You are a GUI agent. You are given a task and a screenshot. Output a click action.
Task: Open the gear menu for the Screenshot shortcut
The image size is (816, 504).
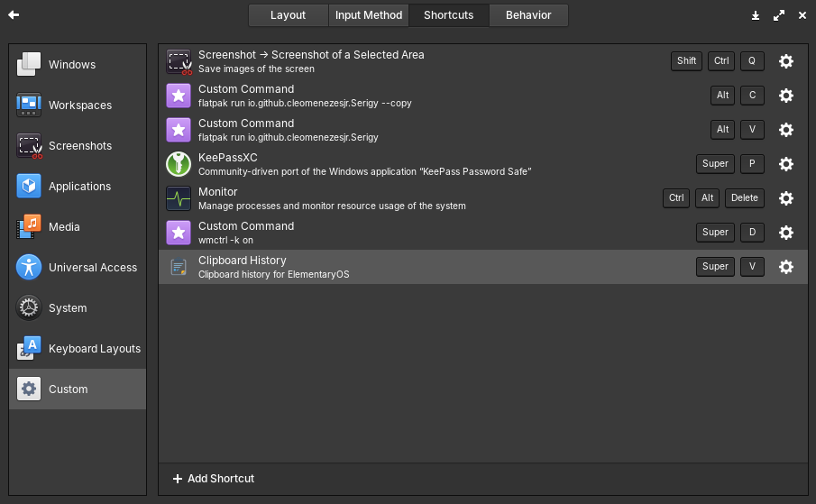(x=785, y=61)
